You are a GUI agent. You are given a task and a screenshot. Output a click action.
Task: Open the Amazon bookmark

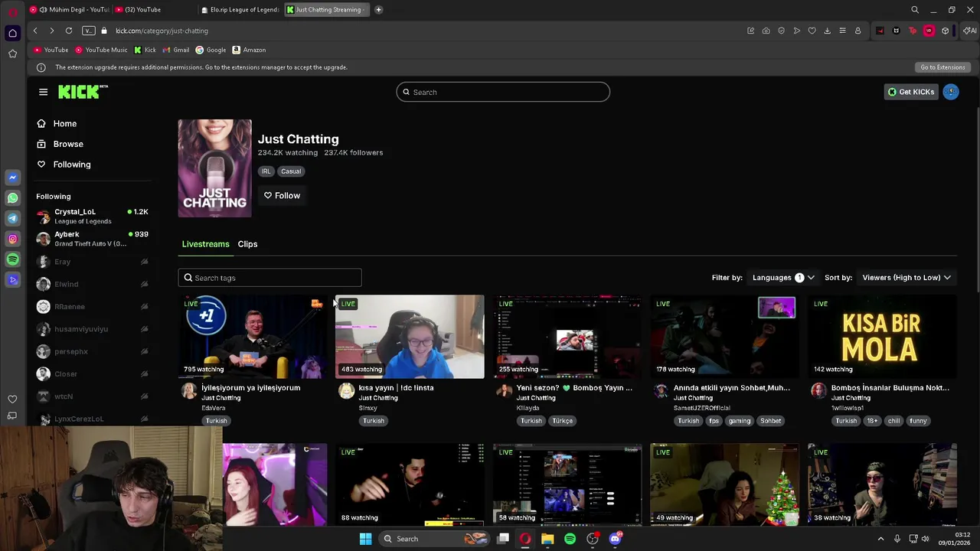pos(249,50)
